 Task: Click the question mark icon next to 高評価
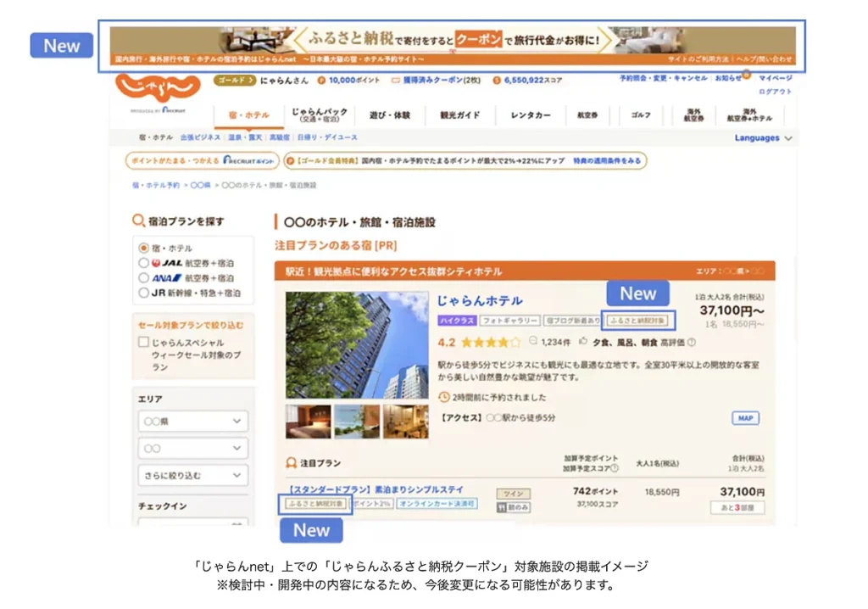tap(692, 343)
